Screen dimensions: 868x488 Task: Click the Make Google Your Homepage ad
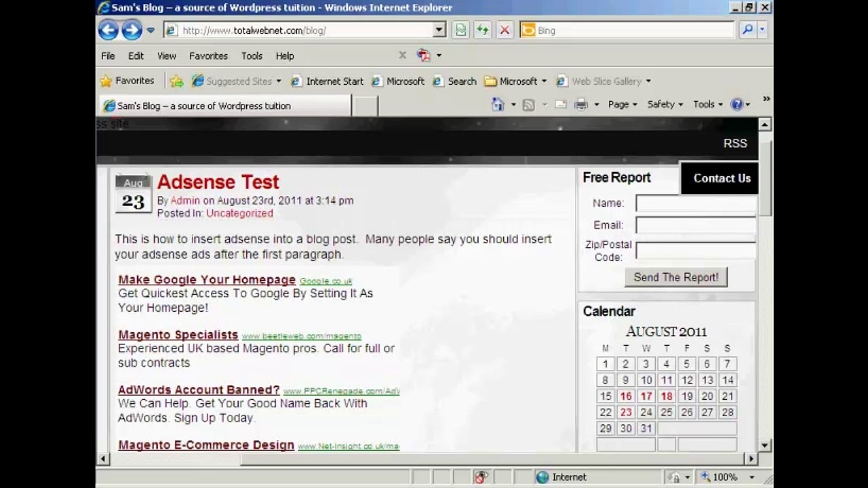click(207, 280)
